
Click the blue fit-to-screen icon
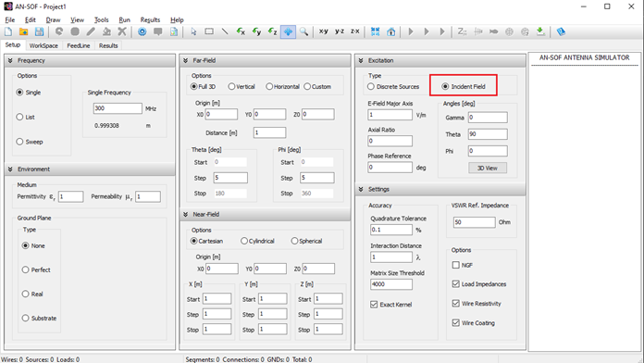[x=375, y=31]
